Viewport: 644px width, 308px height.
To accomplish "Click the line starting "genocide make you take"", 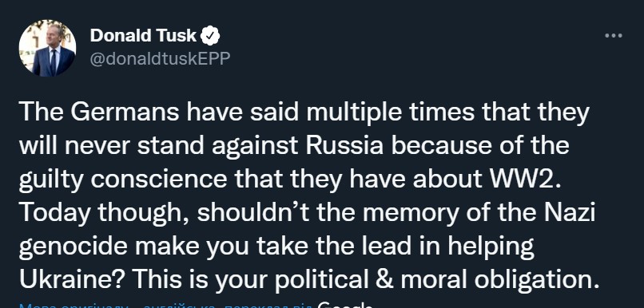I will pyautogui.click(x=276, y=247).
